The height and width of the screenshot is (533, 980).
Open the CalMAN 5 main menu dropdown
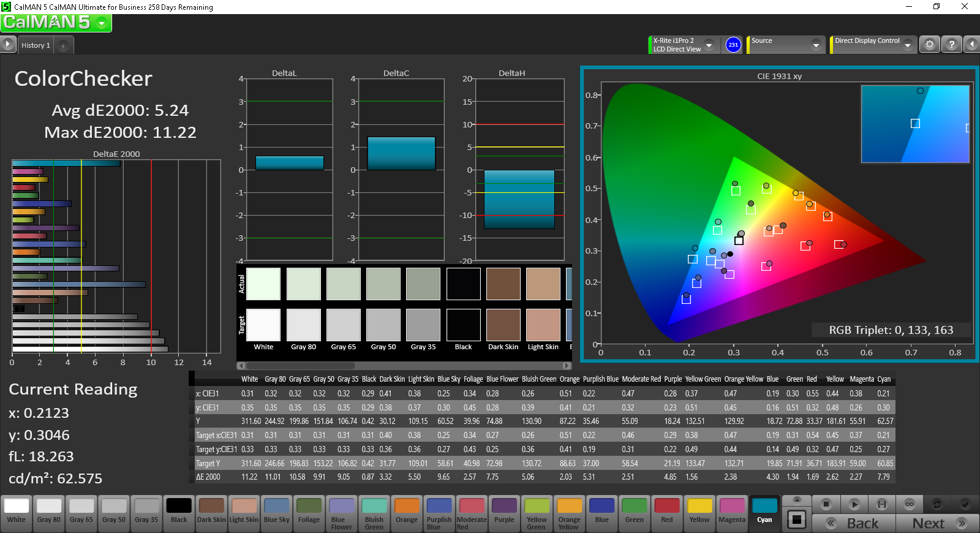pyautogui.click(x=56, y=23)
